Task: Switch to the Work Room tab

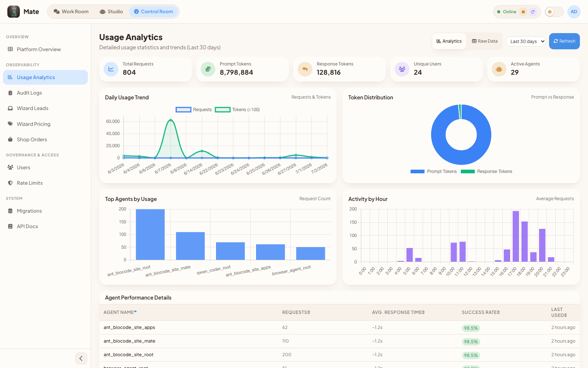Action: 71,12
